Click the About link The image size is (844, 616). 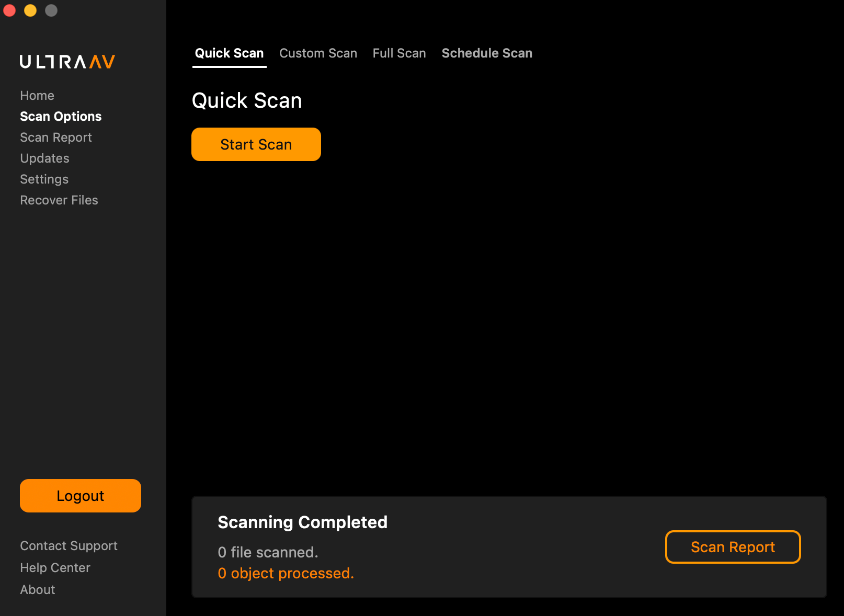[38, 590]
